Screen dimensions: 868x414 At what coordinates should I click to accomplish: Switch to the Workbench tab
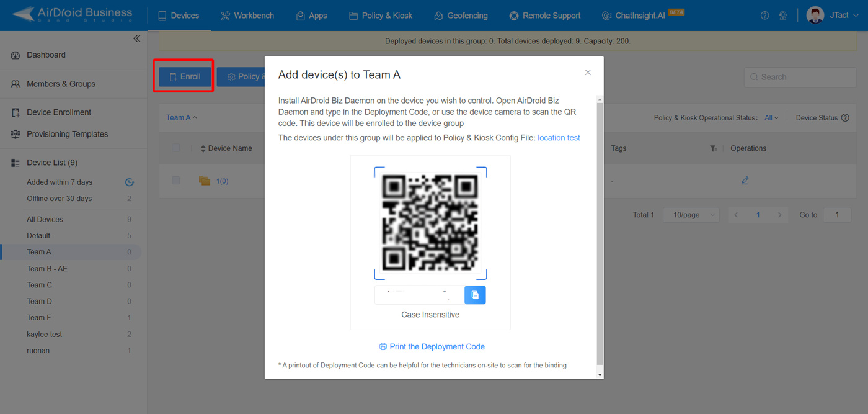pos(247,16)
